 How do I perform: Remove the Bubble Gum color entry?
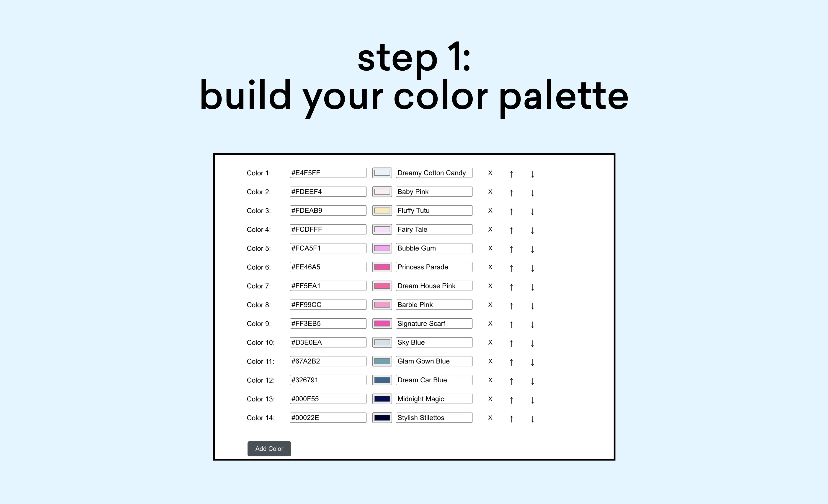click(x=490, y=248)
